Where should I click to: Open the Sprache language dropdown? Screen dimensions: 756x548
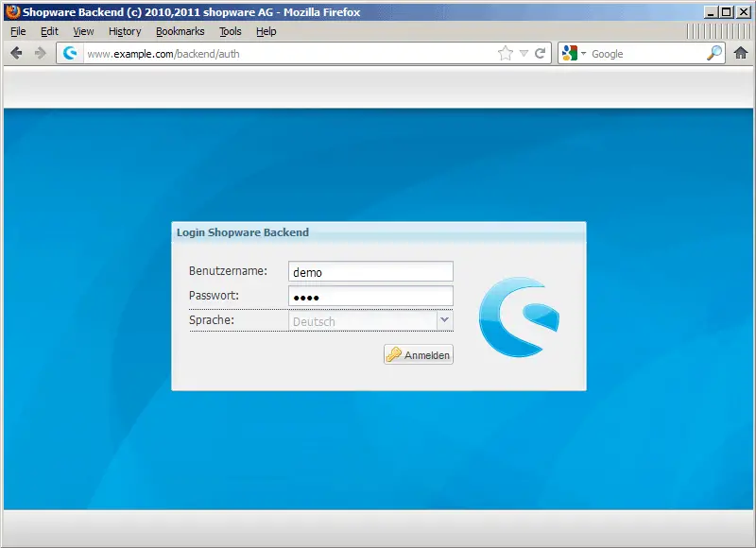point(444,320)
